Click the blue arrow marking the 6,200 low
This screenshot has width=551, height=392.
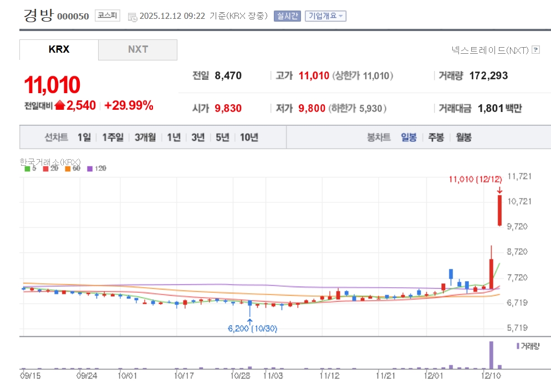click(x=250, y=320)
